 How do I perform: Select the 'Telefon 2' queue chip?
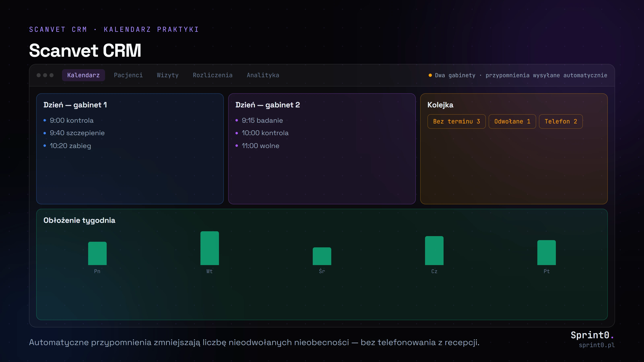tap(560, 121)
